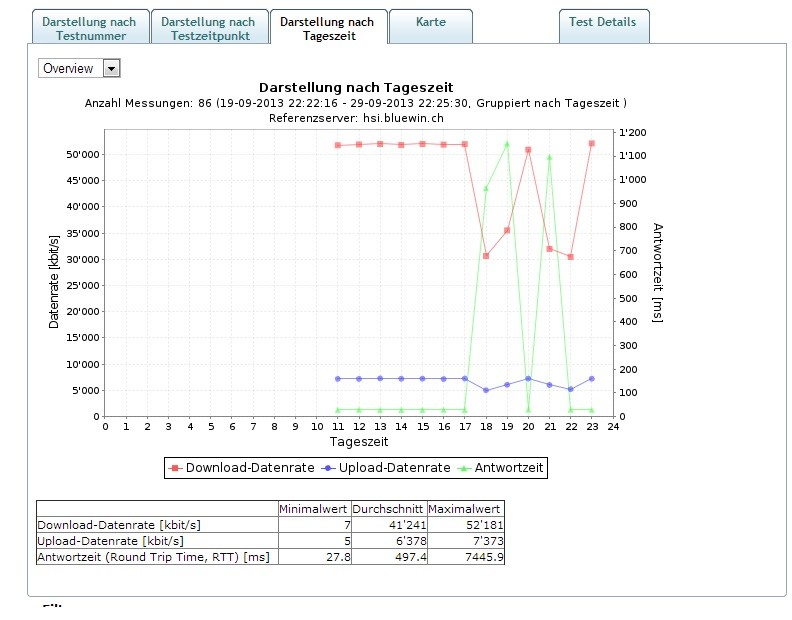This screenshot has width=792, height=620.
Task: Select the red download point at hour 18
Action: click(486, 256)
